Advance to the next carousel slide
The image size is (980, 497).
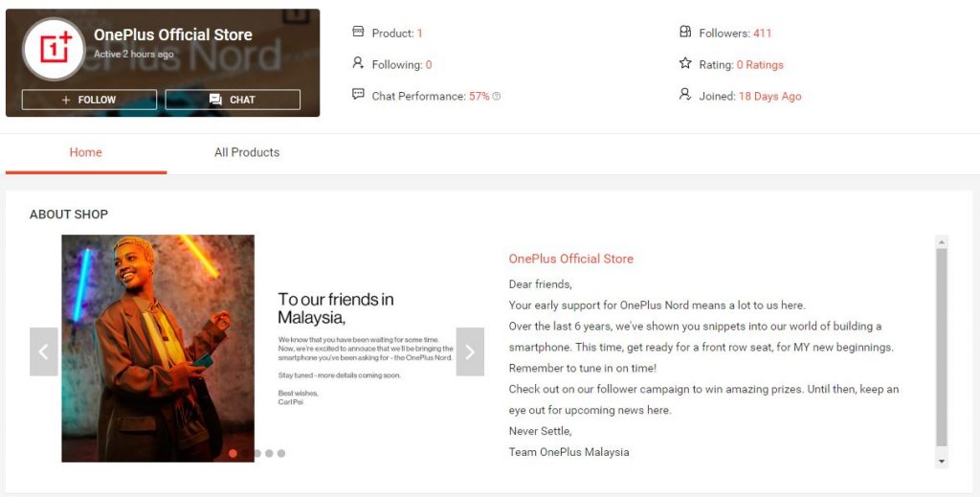(470, 351)
